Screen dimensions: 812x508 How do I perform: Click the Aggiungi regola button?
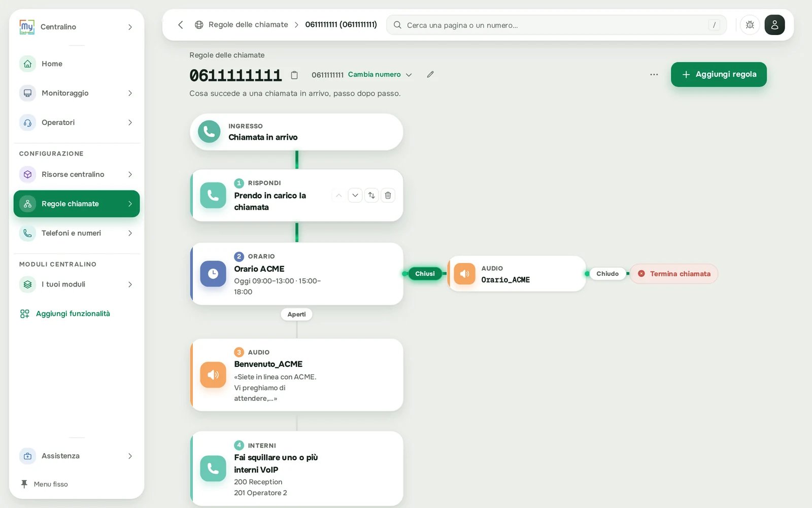click(719, 74)
